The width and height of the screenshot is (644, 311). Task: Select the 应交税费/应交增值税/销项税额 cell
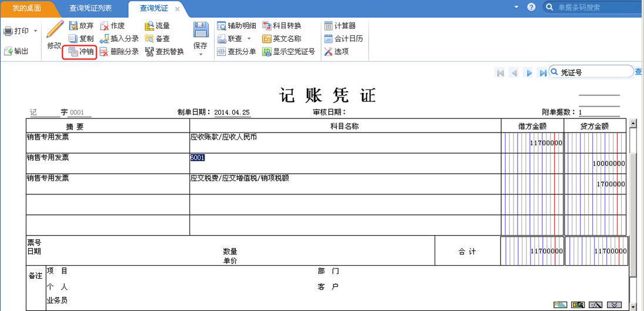(x=345, y=183)
